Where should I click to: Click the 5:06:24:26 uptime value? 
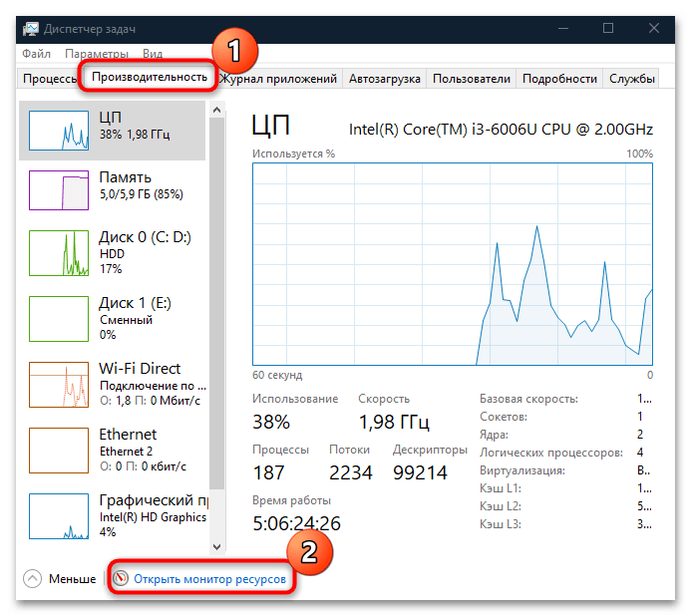296,523
